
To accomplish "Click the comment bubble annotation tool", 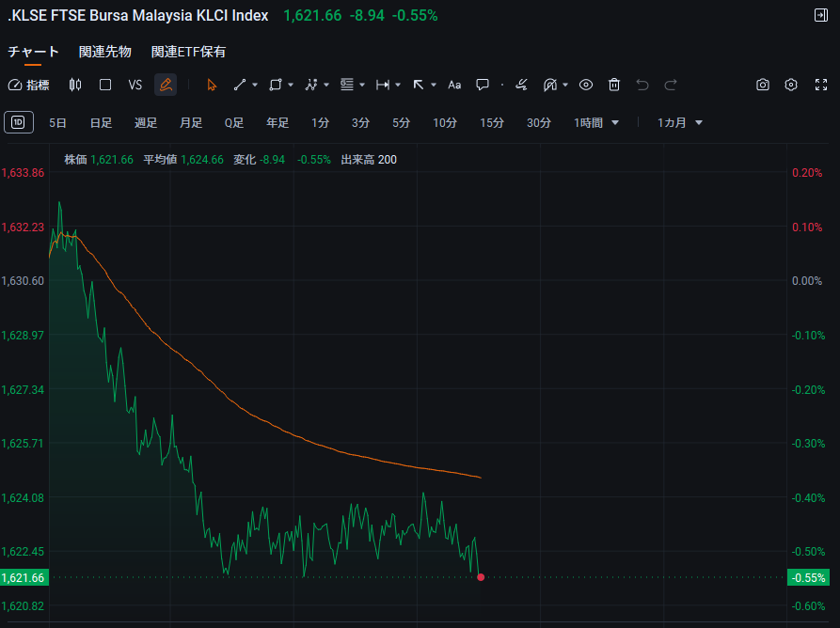I will (x=483, y=85).
